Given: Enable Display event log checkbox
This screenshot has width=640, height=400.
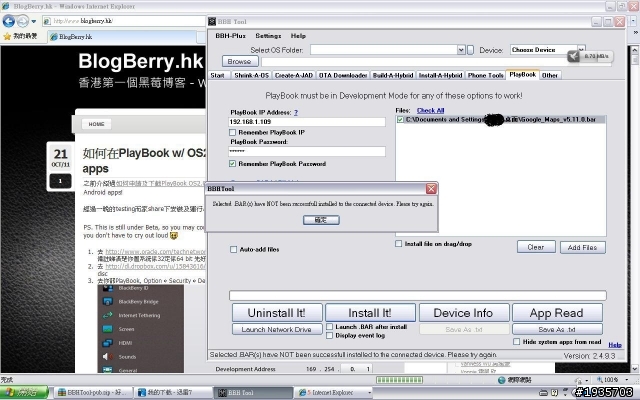Looking at the screenshot, I should (x=330, y=336).
